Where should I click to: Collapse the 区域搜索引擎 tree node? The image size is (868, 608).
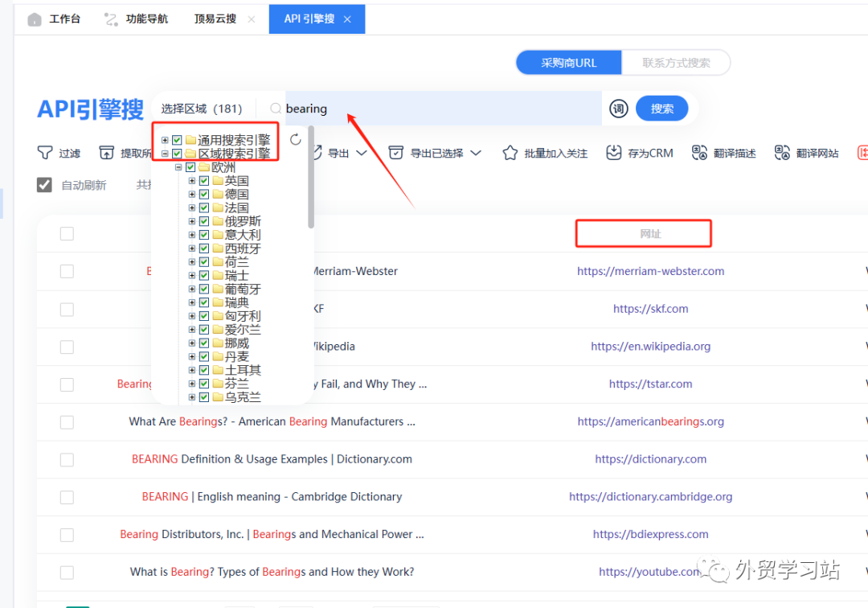click(x=165, y=154)
